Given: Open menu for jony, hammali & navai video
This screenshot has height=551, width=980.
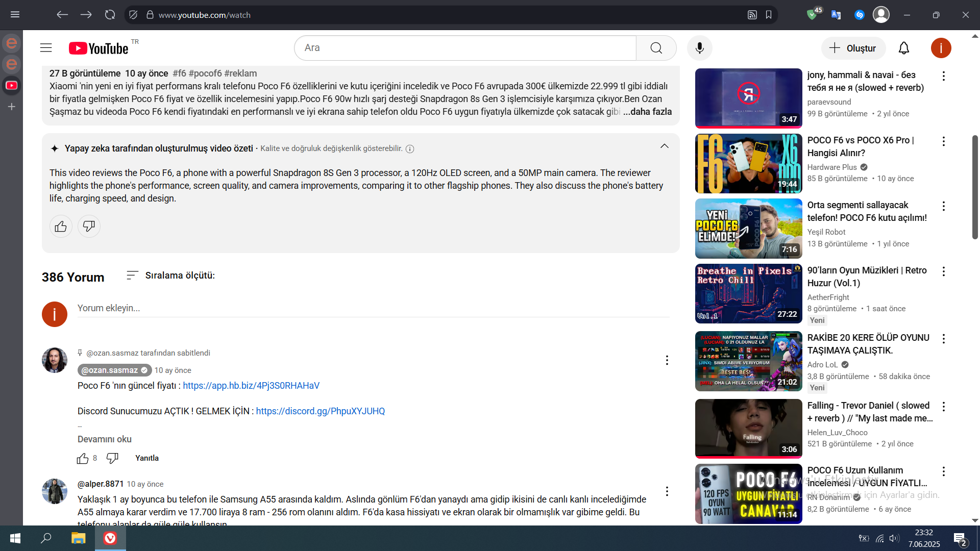Looking at the screenshot, I should coord(943,76).
